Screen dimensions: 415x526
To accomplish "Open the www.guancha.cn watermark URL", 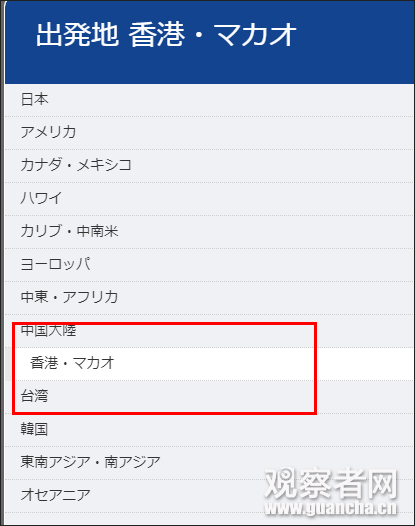I will tap(330, 509).
